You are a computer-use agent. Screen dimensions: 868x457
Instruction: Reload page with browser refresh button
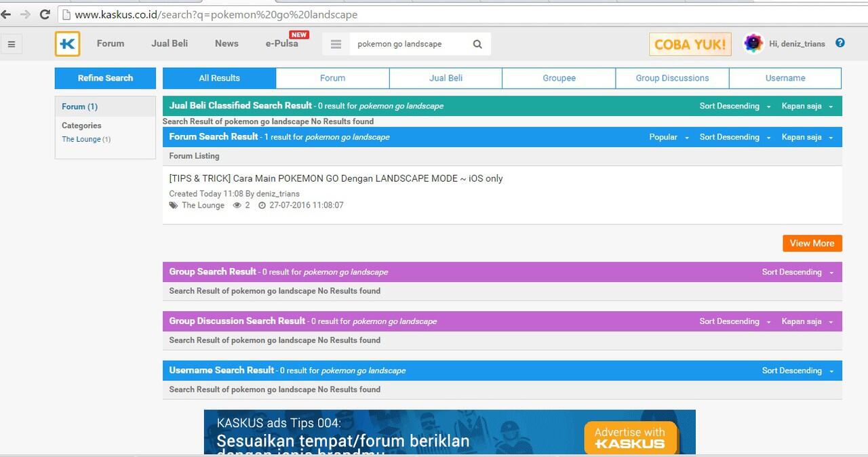pos(45,14)
